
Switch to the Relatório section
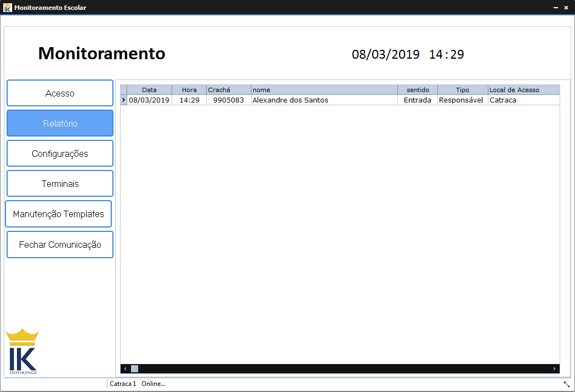coord(60,123)
